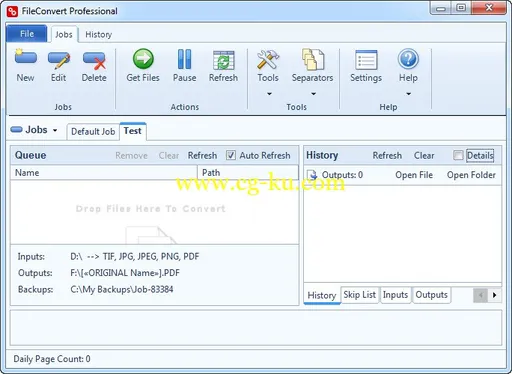The height and width of the screenshot is (374, 512).
Task: Click the blue Help question-mark icon
Action: (x=408, y=59)
